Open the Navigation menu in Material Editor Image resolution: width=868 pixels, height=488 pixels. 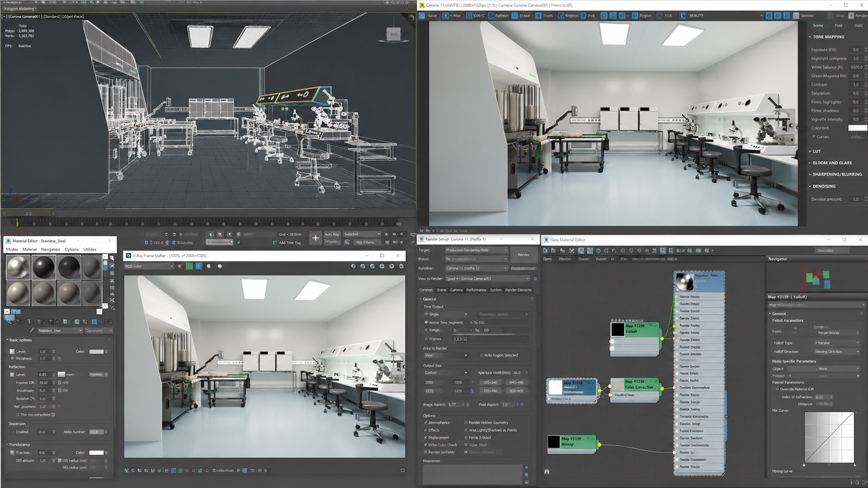point(50,249)
